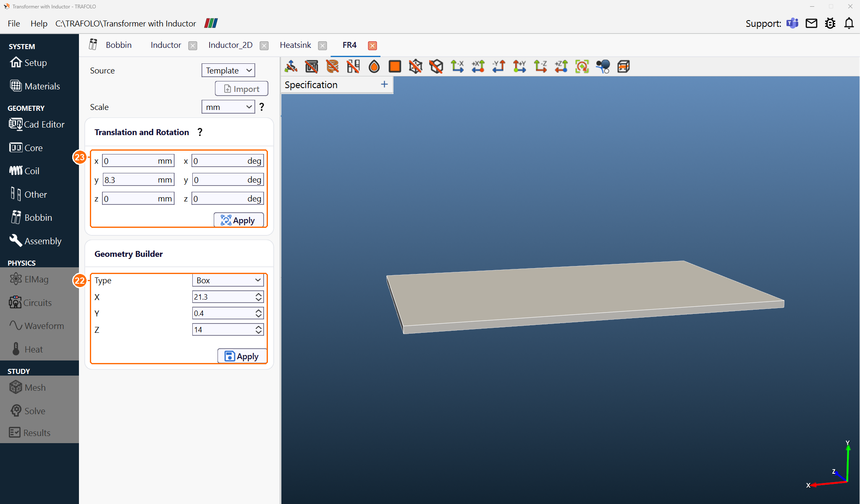Screen dimensions: 860x504
Task: Set view to +Z direction
Action: click(x=561, y=66)
